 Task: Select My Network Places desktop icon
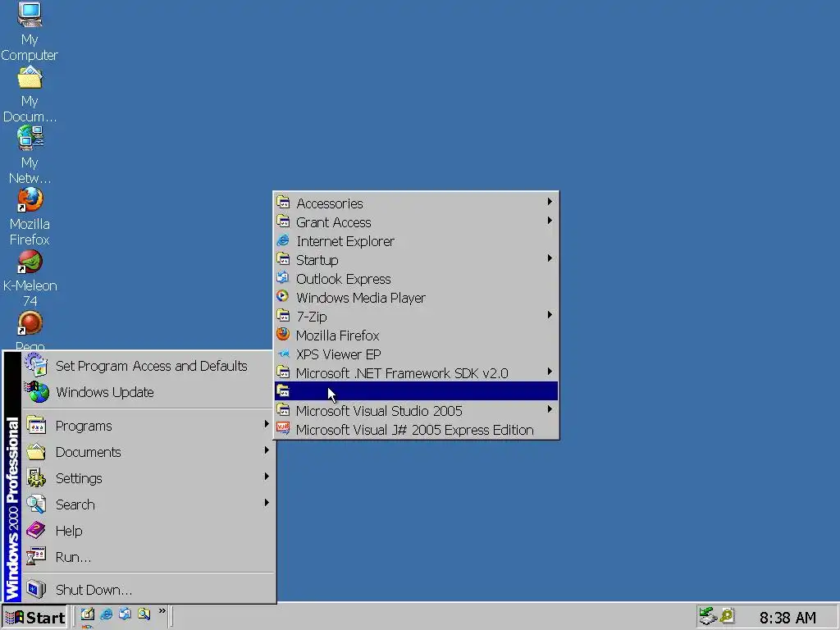point(30,155)
